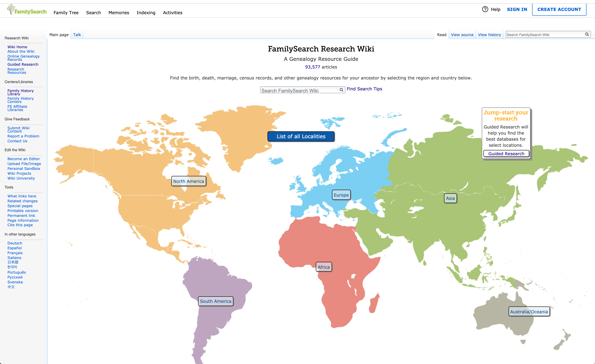This screenshot has width=595, height=364.
Task: Open the Talk tab
Action: coord(77,35)
